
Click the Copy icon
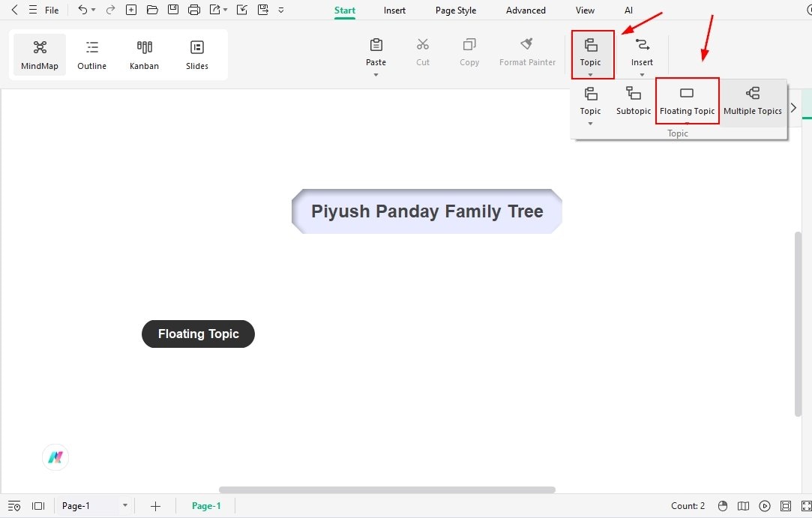(469, 51)
